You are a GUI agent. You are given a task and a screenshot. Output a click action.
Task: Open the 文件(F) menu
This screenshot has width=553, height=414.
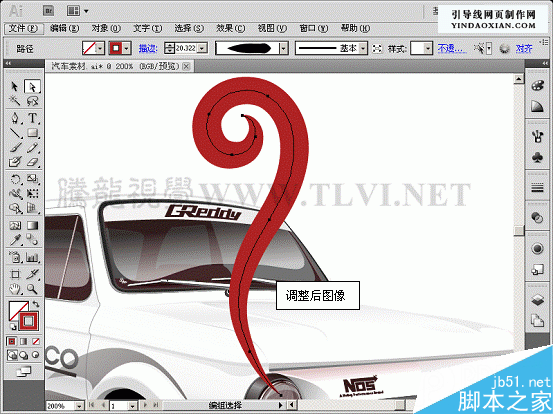click(23, 28)
